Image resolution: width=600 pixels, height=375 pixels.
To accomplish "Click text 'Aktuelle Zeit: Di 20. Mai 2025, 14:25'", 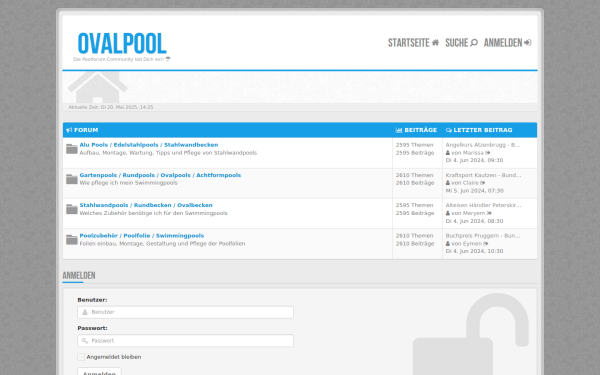I will (111, 107).
